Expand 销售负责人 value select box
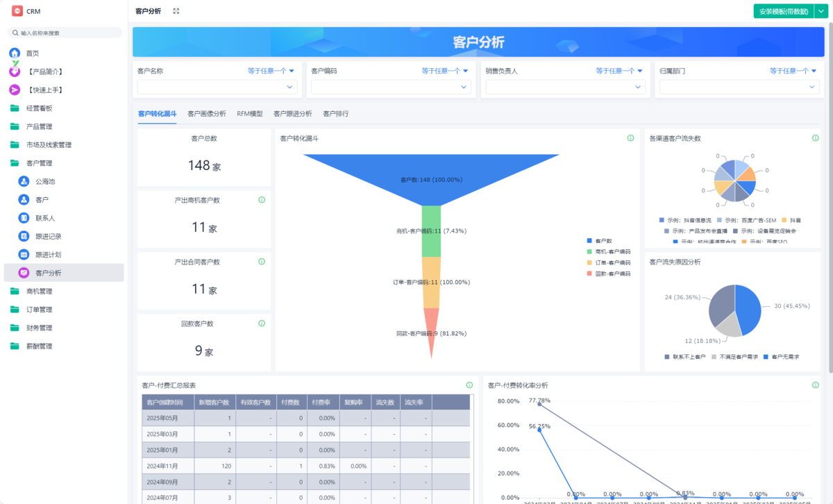Screen dimensions: 833x504 (x=565, y=87)
